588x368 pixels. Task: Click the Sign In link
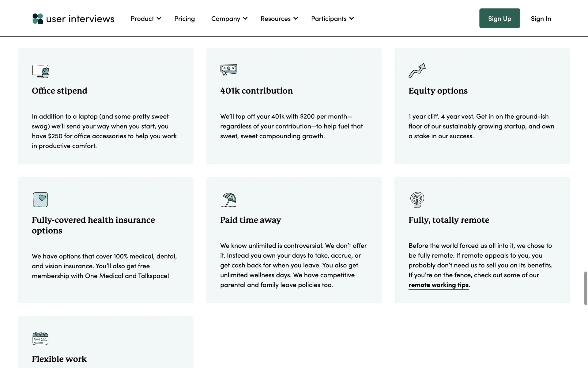point(541,19)
